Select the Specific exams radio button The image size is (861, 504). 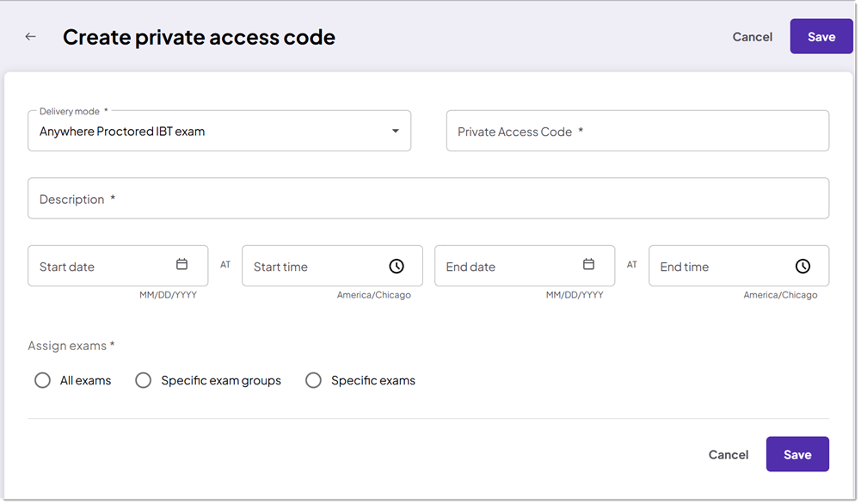[314, 380]
